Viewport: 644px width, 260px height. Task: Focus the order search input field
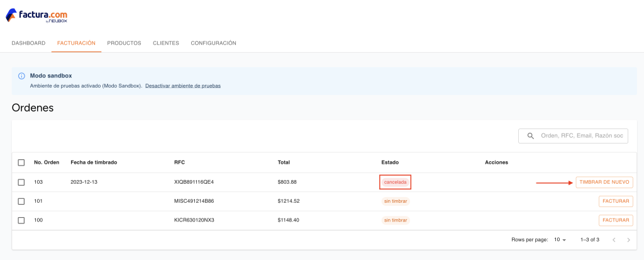[x=573, y=136]
